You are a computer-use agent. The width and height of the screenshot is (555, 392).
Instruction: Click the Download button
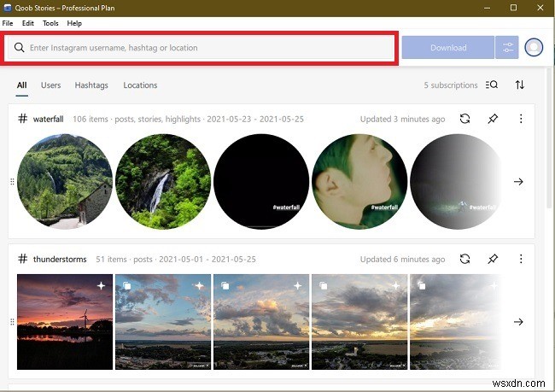448,47
